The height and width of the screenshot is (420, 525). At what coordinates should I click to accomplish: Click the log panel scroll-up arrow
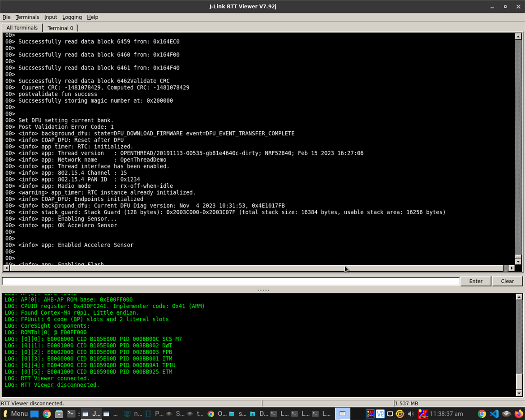coord(519,297)
